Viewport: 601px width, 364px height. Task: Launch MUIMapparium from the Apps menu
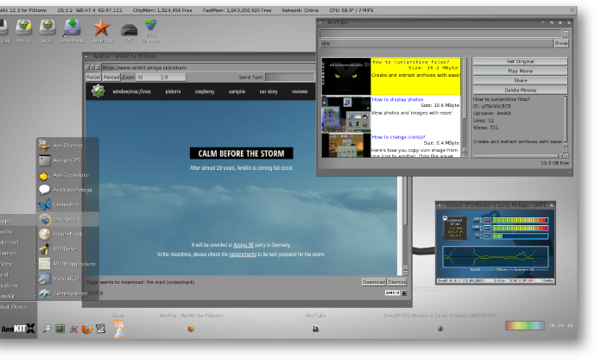coord(67,264)
